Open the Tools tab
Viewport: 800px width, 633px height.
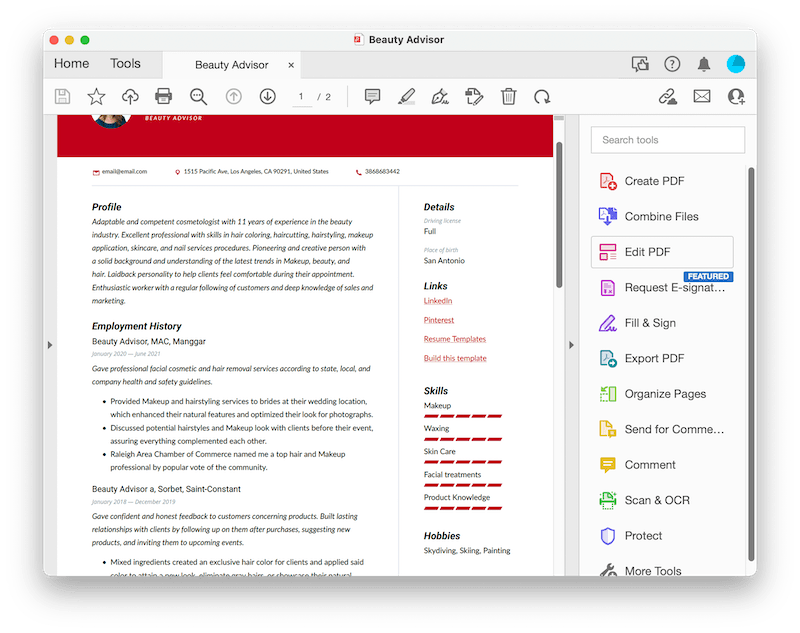(126, 63)
